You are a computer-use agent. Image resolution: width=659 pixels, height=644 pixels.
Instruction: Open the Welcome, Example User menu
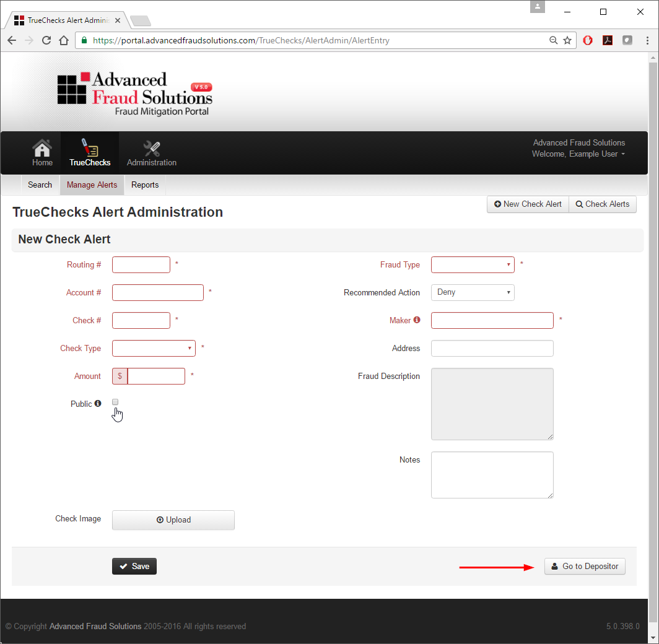click(x=578, y=154)
